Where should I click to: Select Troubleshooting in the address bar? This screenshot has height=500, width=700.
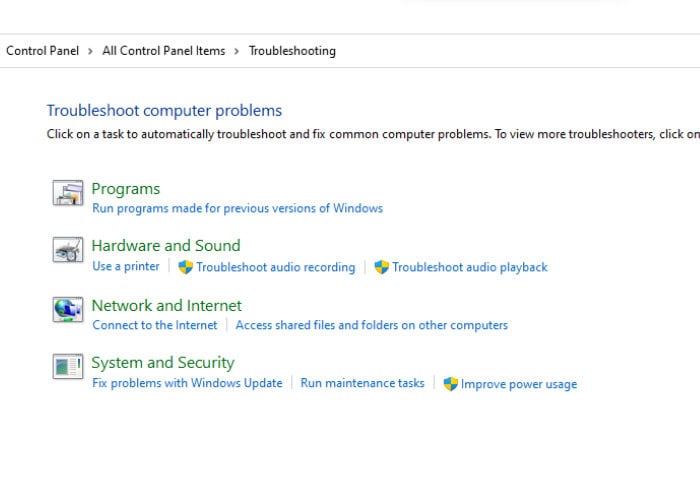coord(292,51)
